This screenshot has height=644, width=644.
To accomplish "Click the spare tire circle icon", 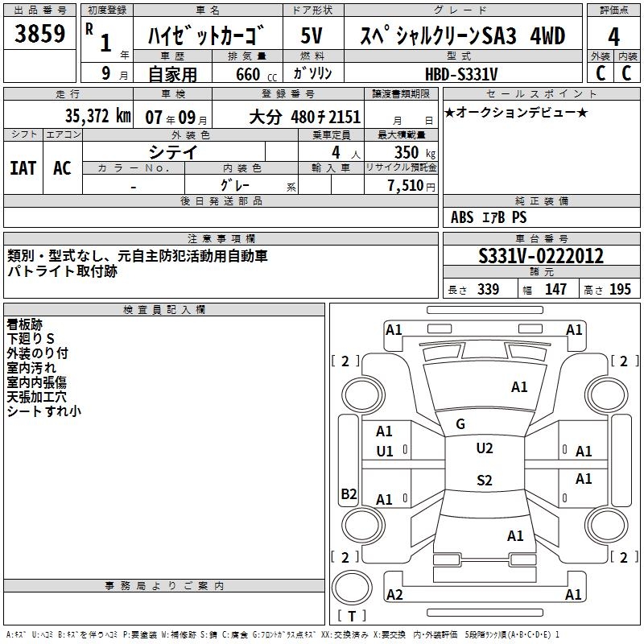I will pyautogui.click(x=352, y=588).
